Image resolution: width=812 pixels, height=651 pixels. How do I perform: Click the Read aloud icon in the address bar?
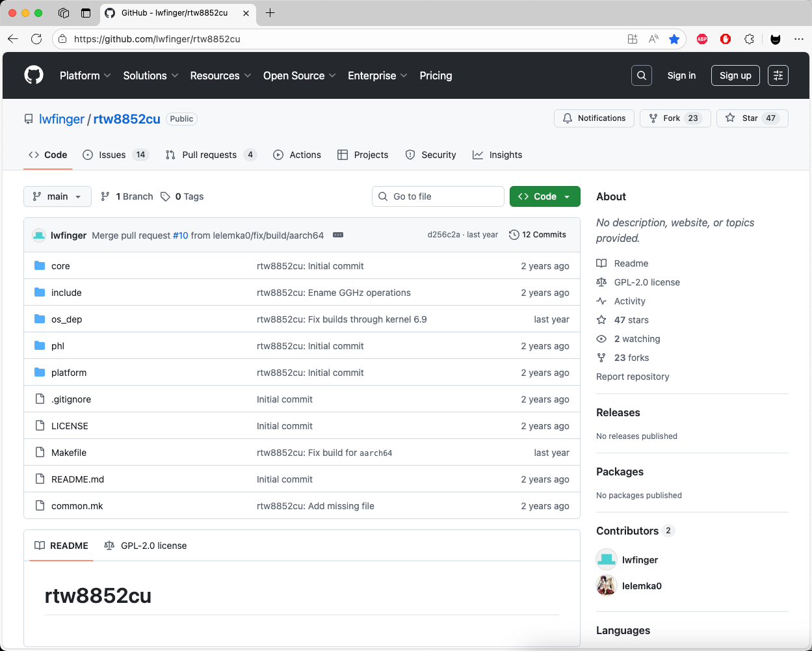[653, 39]
